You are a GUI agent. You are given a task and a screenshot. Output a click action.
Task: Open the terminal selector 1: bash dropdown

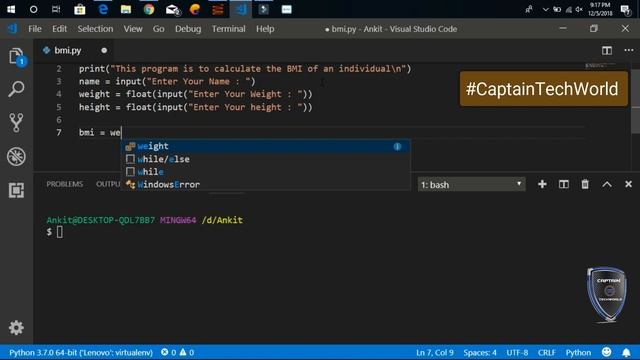(471, 184)
